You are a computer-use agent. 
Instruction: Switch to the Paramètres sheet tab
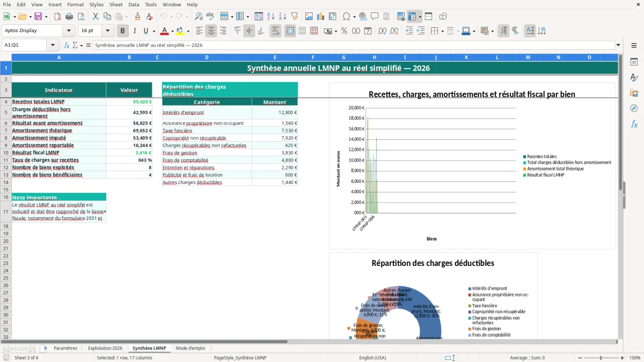point(65,349)
